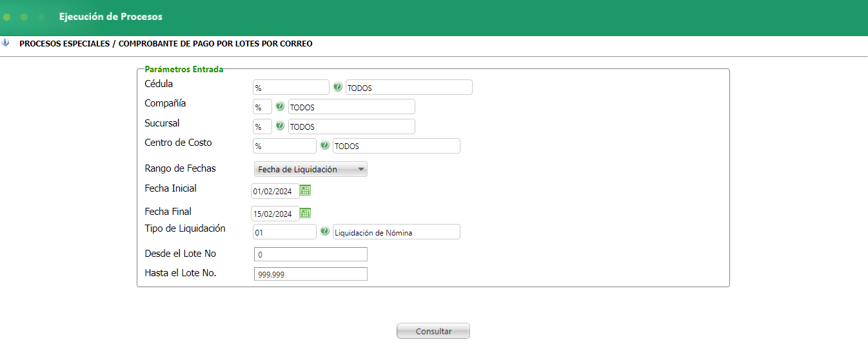Click the Fecha Inicial date field

(x=275, y=191)
